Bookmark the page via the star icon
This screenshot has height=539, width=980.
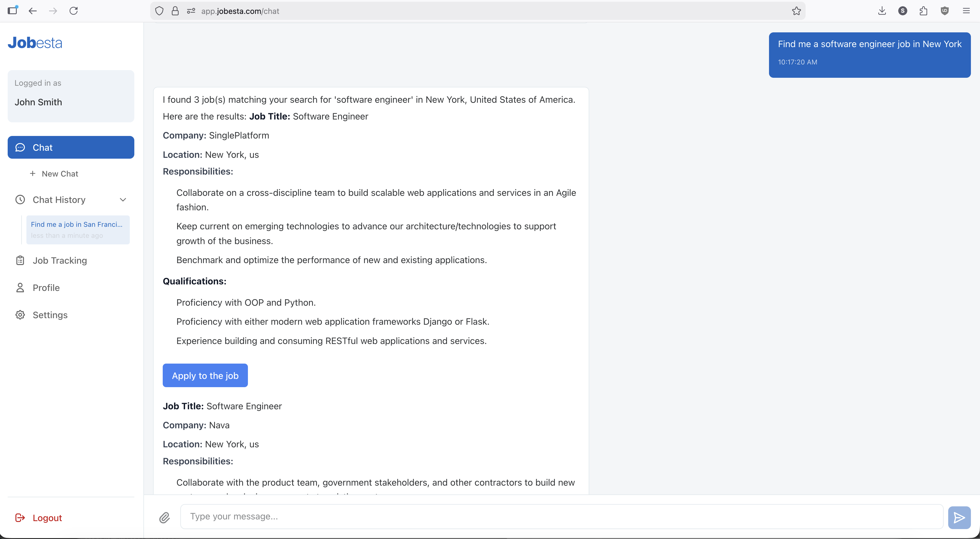(796, 11)
